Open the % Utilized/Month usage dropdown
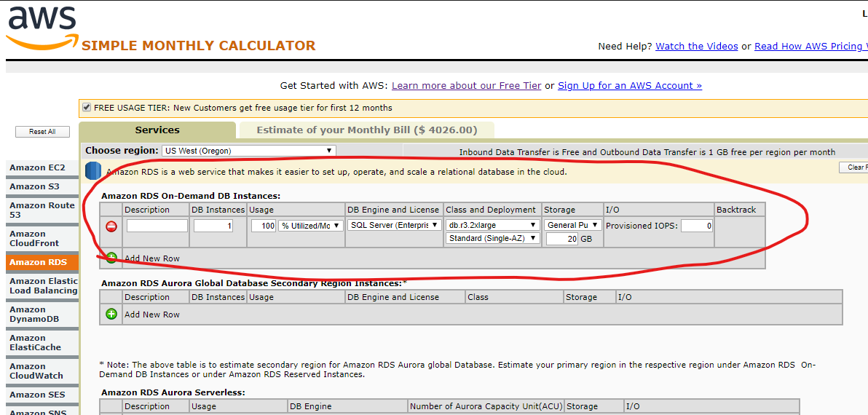Screen dimensions: 868x415 click(x=310, y=225)
